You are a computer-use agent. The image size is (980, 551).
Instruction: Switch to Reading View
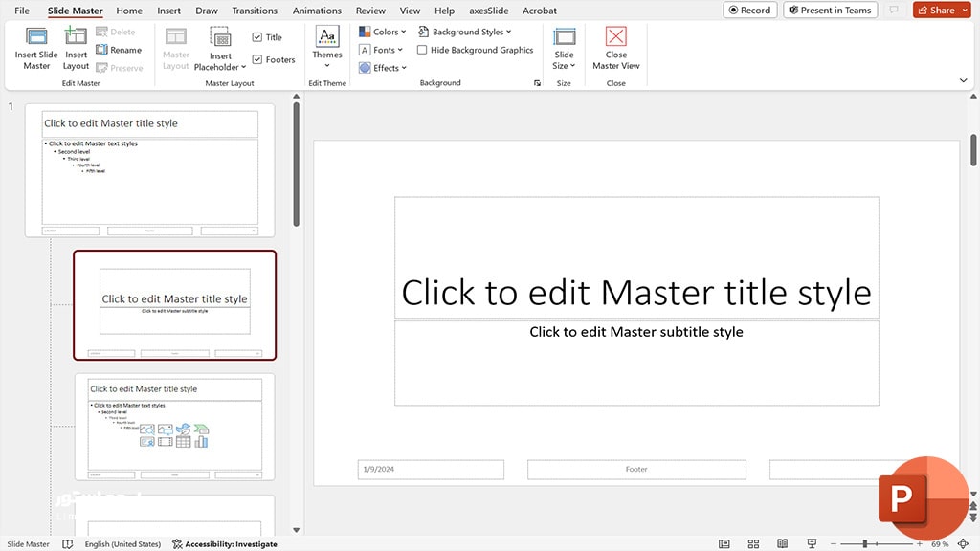(x=782, y=544)
